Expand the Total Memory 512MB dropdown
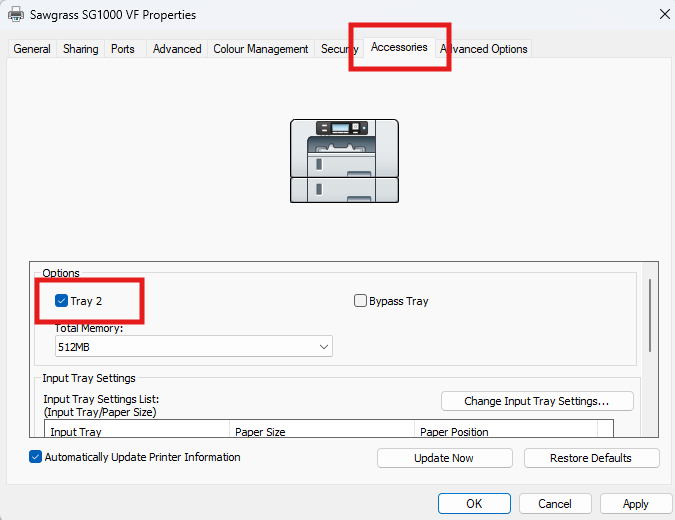Image resolution: width=675 pixels, height=520 pixels. (194, 347)
